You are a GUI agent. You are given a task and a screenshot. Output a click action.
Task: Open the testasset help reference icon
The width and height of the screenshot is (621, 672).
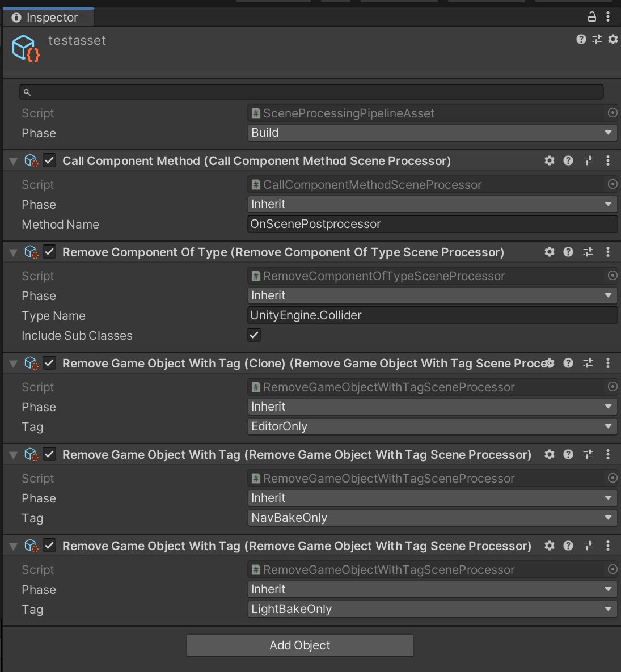581,39
